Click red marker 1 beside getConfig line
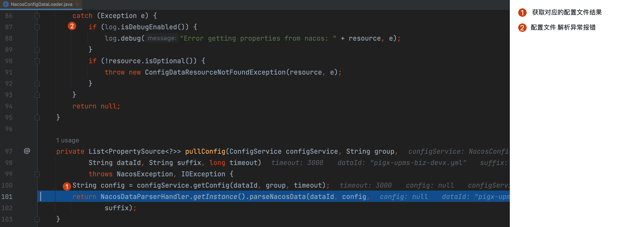 pos(67,186)
